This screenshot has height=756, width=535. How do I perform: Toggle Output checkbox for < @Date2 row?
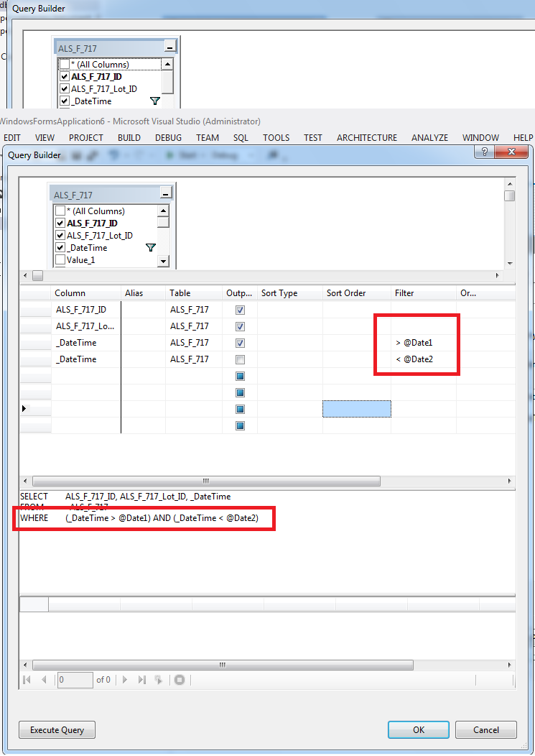(x=240, y=360)
